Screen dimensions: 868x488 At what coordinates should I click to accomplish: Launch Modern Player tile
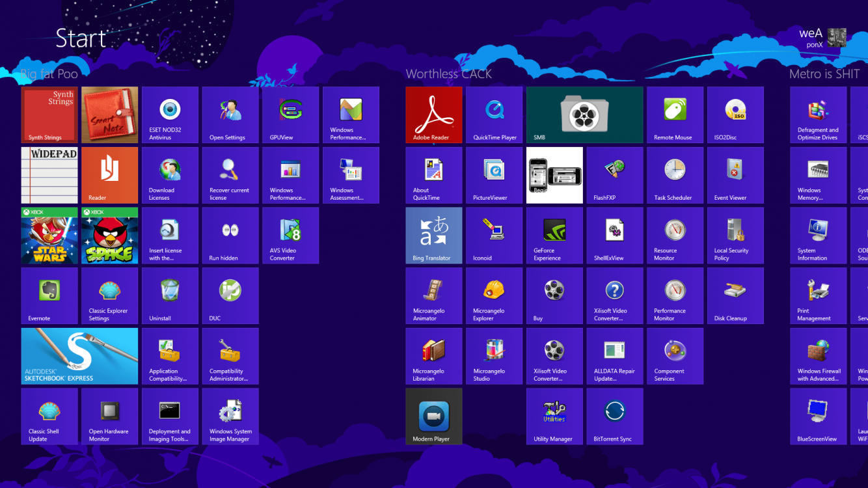pos(434,416)
